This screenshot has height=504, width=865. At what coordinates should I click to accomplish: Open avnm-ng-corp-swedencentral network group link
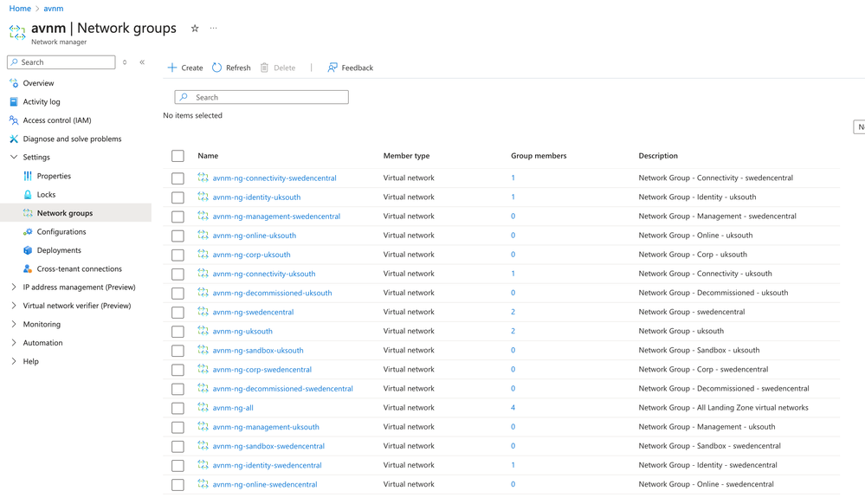point(262,369)
